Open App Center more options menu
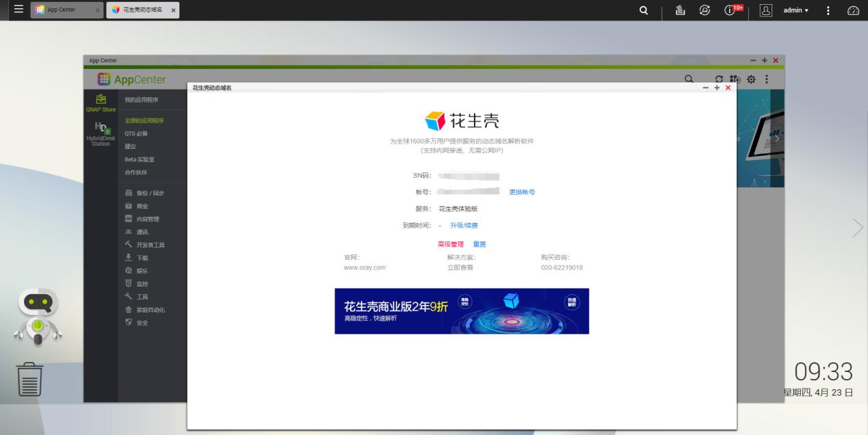868x435 pixels. (766, 79)
